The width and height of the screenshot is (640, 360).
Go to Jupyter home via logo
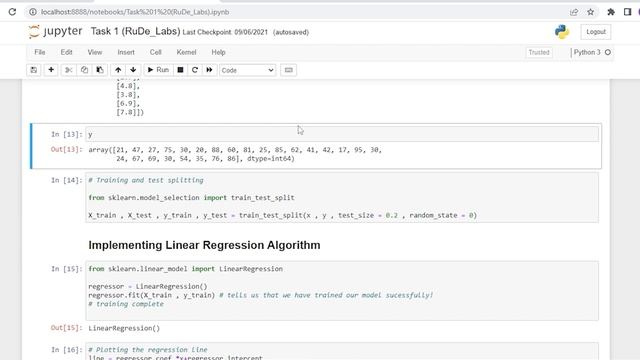56,31
